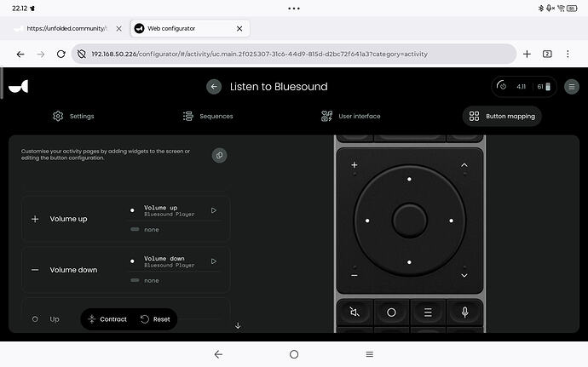
Task: Click the browser back arrow
Action: tap(20, 54)
